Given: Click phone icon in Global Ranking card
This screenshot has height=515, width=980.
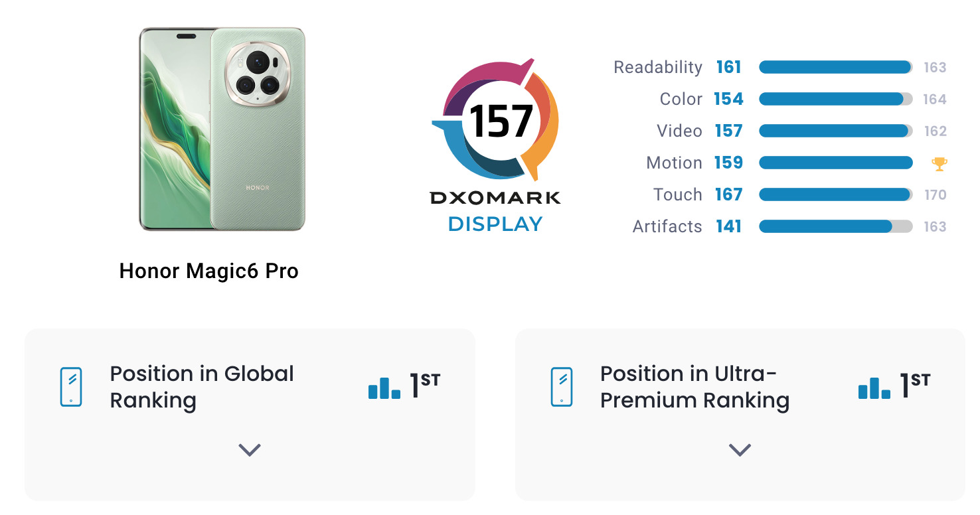Looking at the screenshot, I should (71, 386).
